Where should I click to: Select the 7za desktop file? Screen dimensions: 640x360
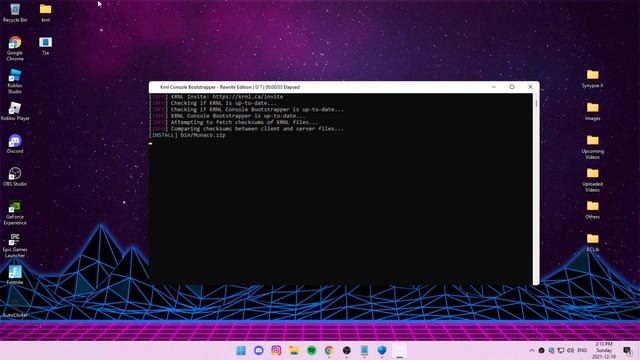coord(45,45)
